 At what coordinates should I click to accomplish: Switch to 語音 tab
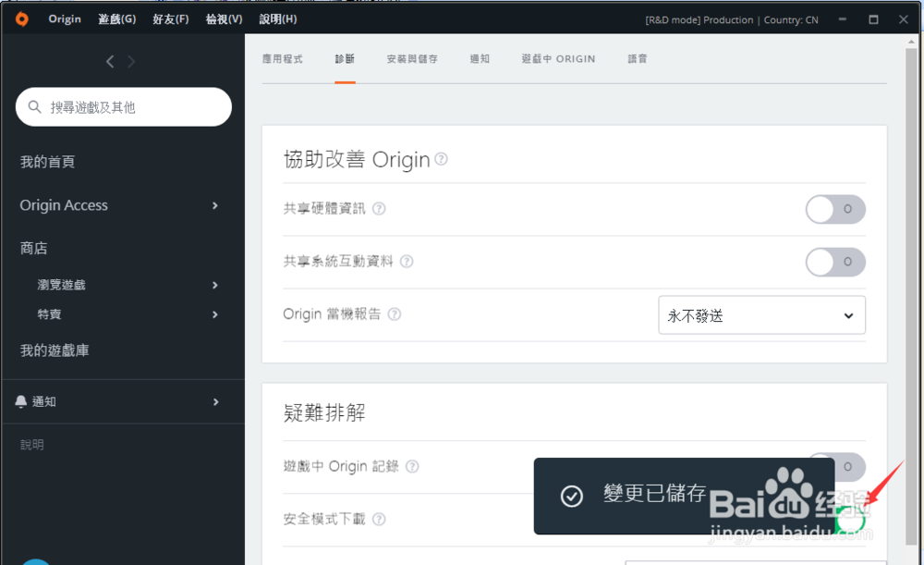pyautogui.click(x=638, y=59)
